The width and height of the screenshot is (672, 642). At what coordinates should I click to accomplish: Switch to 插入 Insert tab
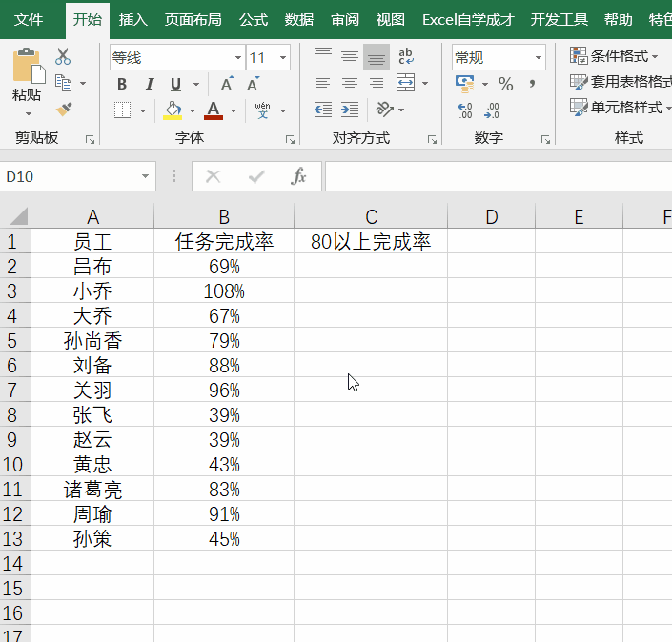click(x=132, y=20)
